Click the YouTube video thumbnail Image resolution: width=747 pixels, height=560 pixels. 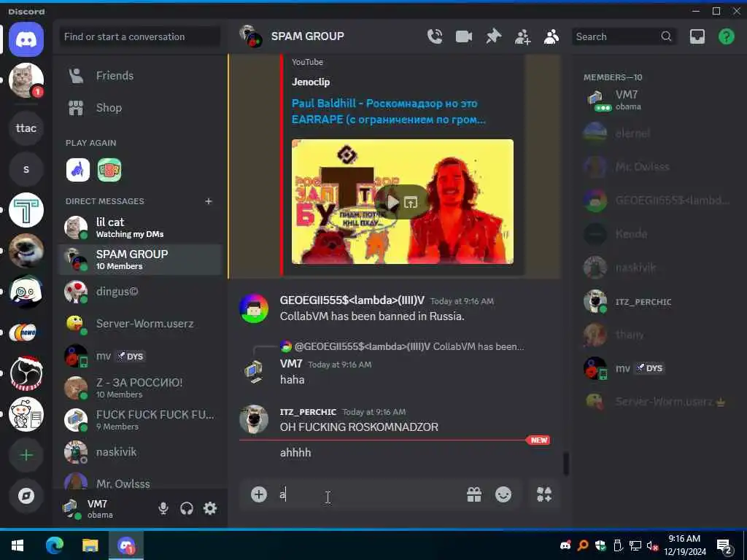403,201
